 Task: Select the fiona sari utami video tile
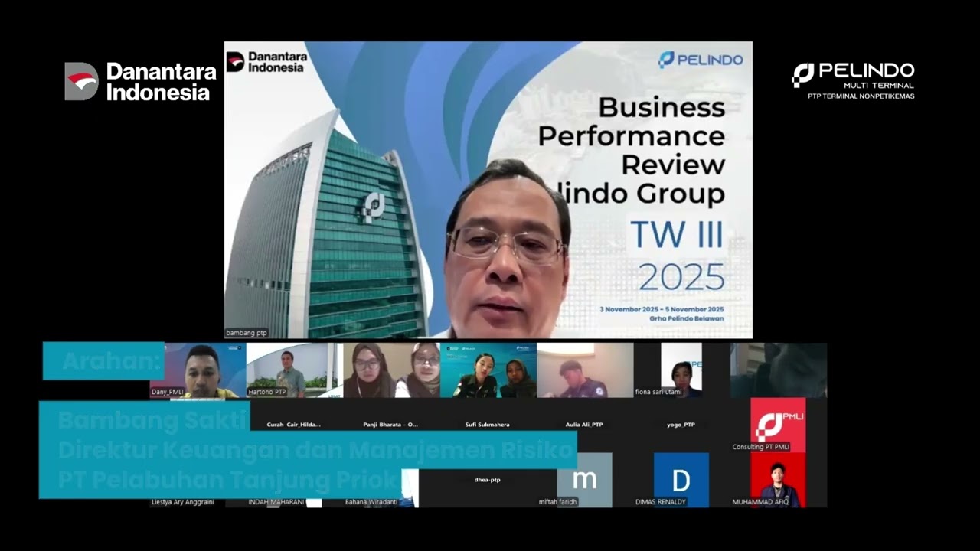coord(681,370)
